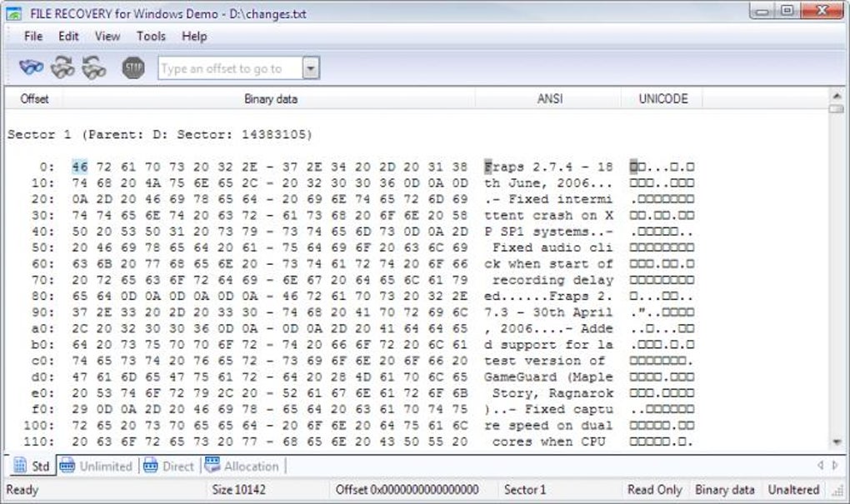Click 'Sector 1' status bar entry
The image size is (850, 504).
tap(525, 490)
